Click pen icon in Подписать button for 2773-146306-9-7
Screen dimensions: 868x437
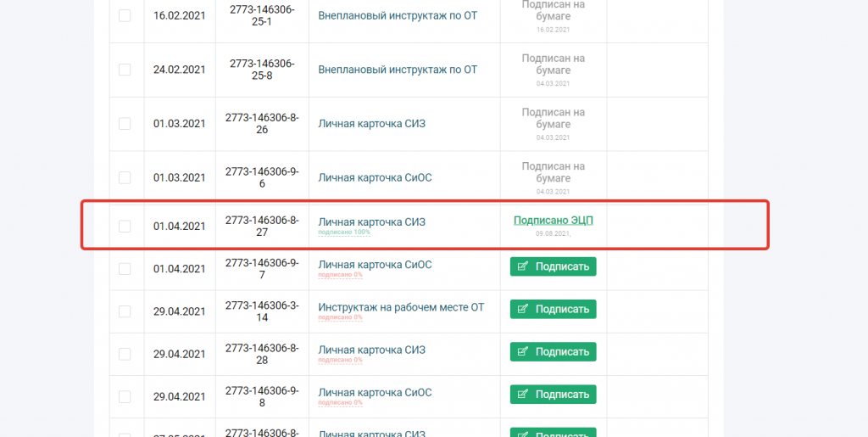click(x=522, y=266)
